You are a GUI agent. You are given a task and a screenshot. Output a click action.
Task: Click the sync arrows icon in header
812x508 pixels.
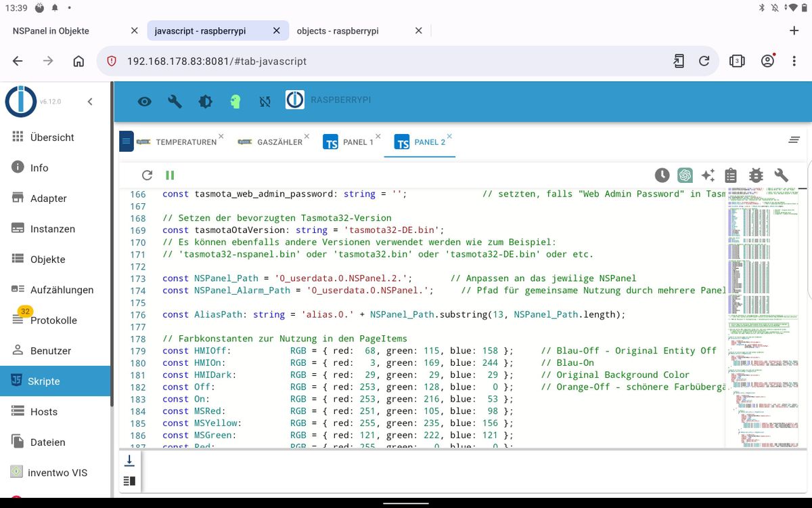[265, 102]
